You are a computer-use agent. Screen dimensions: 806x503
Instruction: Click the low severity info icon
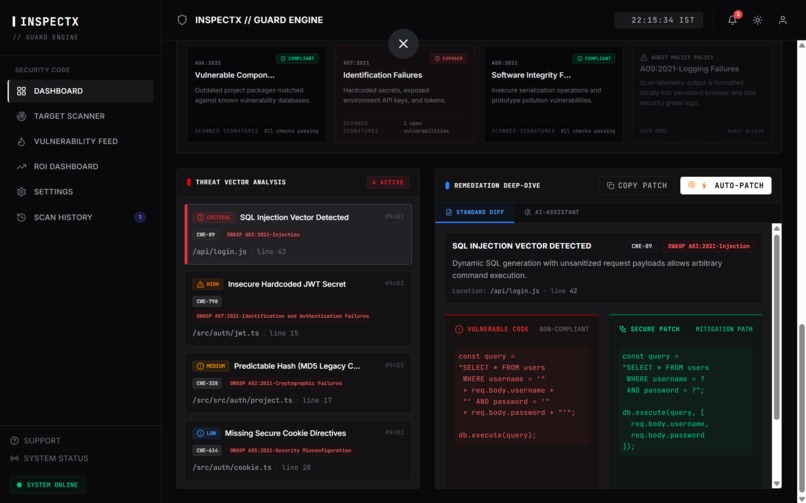click(200, 433)
